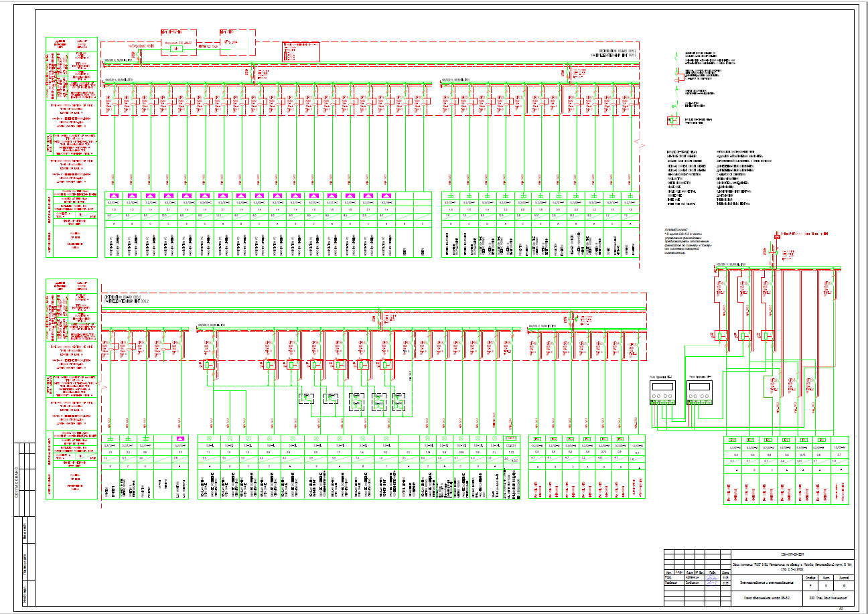Select the red dashed symbol in the lower-middle table
The image size is (868, 614).
tap(510, 439)
